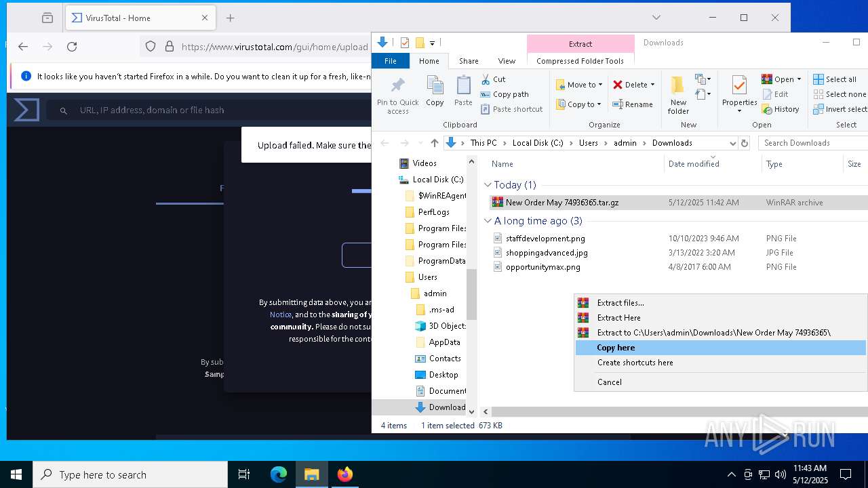Click the Cut scissors icon
Screen dimensions: 868x488
click(486, 79)
